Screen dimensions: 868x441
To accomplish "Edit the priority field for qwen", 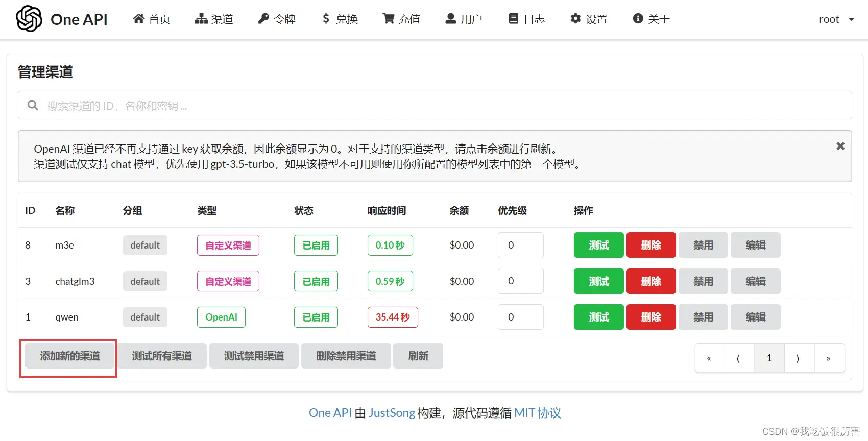I will (x=520, y=317).
